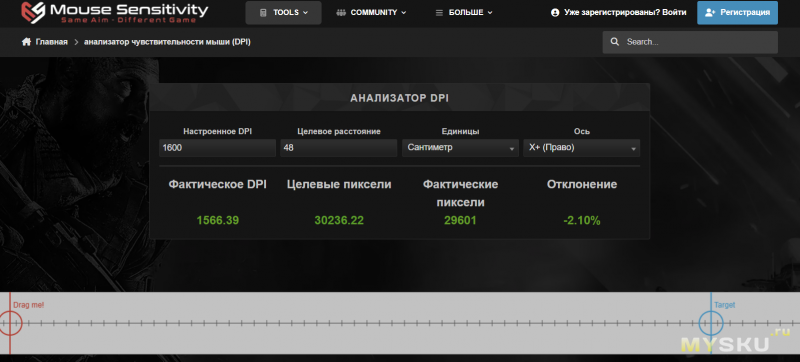This screenshot has height=362, width=800.
Task: Click the blue Target crosshair marker
Action: coord(711,323)
